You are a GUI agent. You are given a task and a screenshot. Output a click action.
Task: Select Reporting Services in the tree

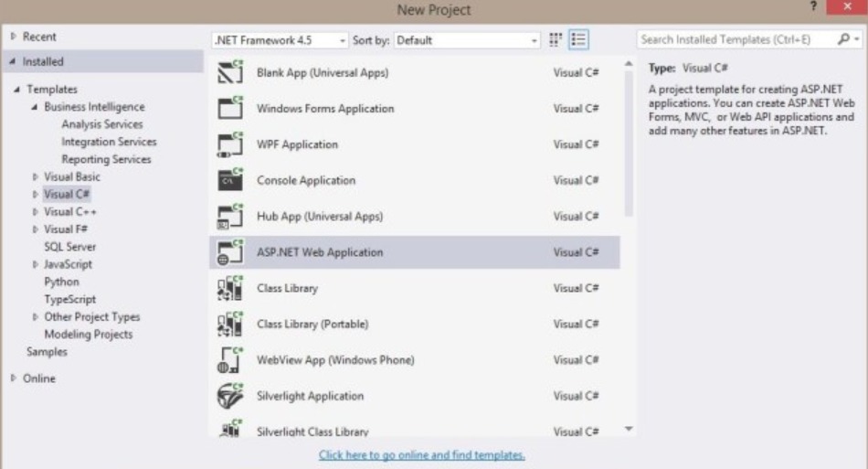coord(106,159)
